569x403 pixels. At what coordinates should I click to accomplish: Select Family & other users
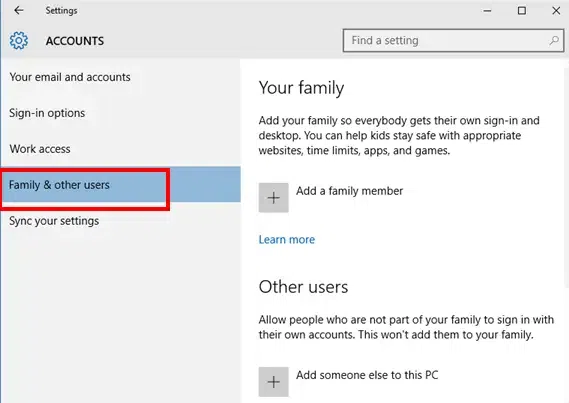point(120,185)
